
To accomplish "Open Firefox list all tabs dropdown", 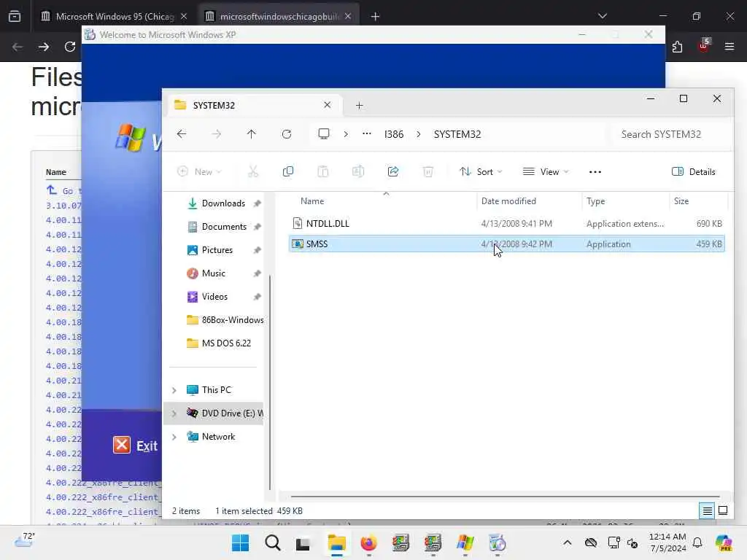I will (602, 16).
